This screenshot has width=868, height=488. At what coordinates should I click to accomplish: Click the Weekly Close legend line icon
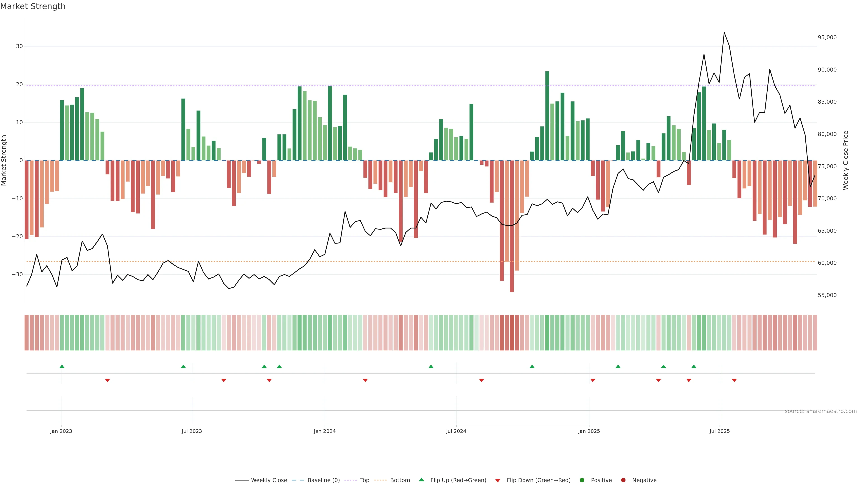tap(242, 480)
